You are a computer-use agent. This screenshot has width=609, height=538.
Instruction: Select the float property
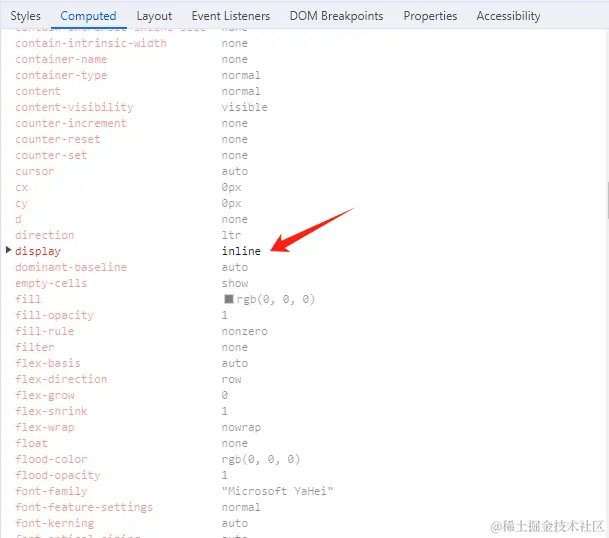[x=31, y=443]
